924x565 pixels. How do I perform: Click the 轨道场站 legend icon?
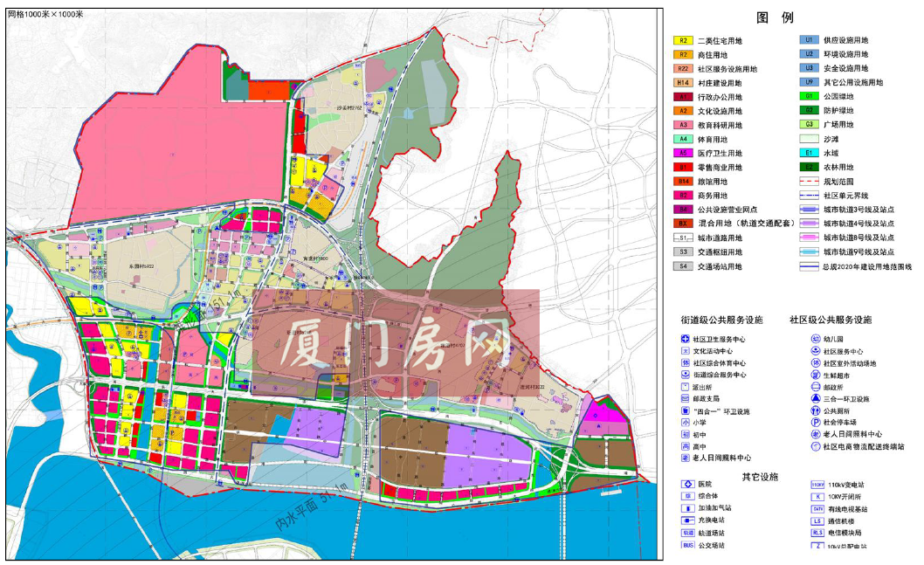tap(687, 533)
